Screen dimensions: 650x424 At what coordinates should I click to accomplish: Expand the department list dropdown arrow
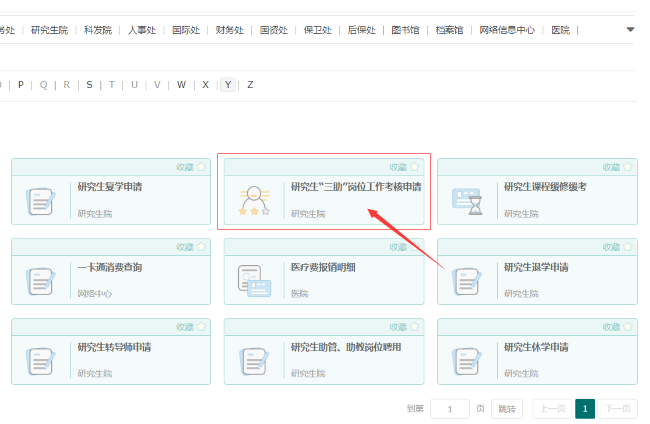(x=630, y=30)
